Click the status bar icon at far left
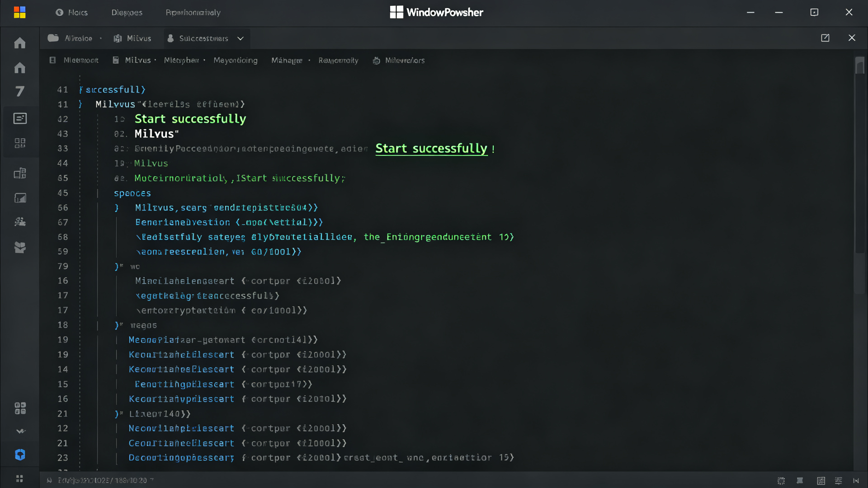This screenshot has width=868, height=488. (x=49, y=480)
